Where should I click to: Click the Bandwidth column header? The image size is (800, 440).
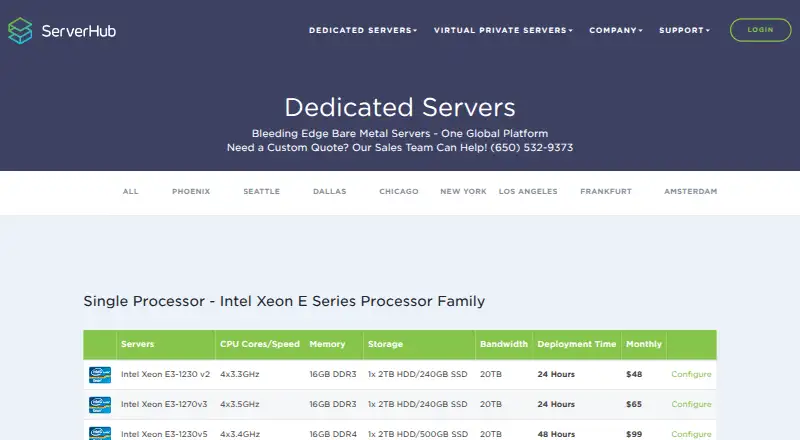pos(504,344)
